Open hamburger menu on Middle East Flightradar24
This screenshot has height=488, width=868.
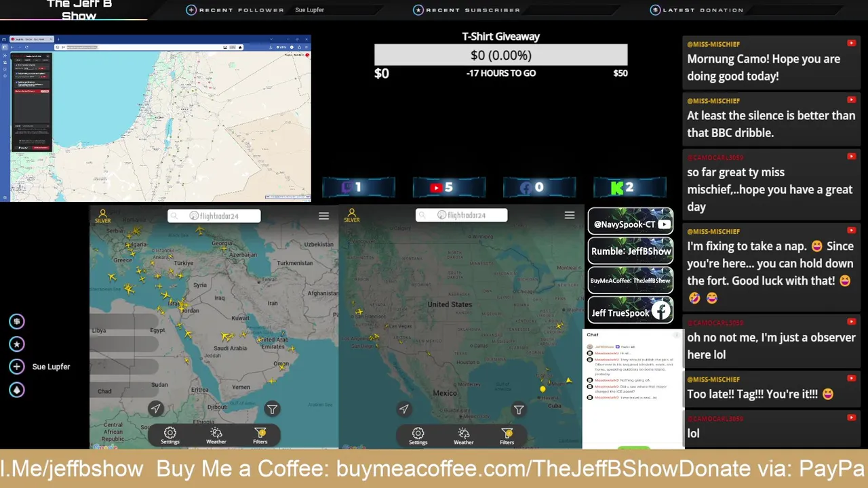[323, 216]
